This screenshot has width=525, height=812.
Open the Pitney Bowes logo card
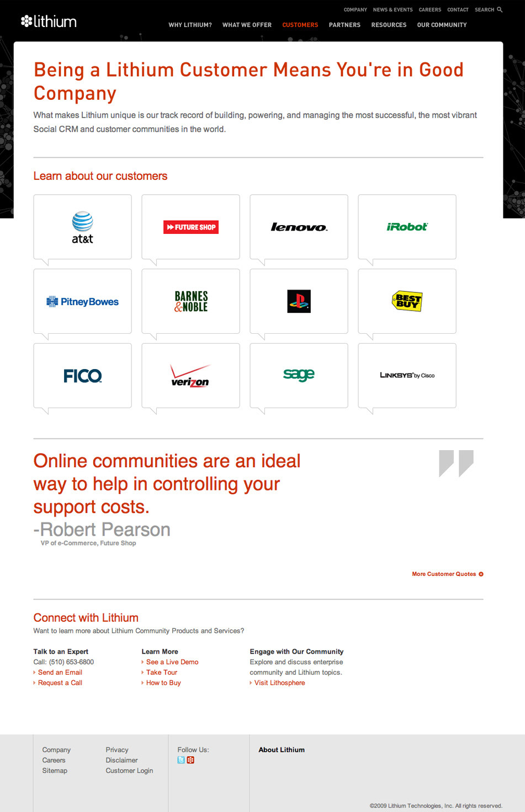[x=83, y=301]
